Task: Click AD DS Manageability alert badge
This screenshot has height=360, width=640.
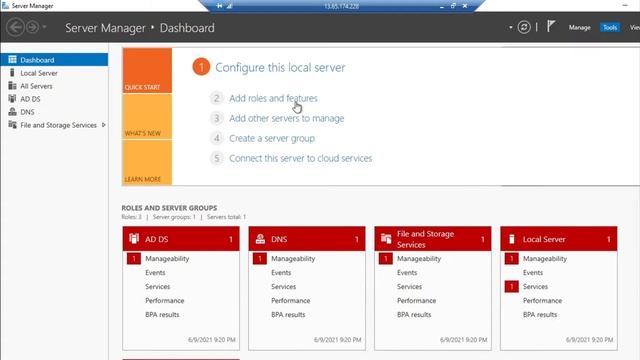Action: 133,258
